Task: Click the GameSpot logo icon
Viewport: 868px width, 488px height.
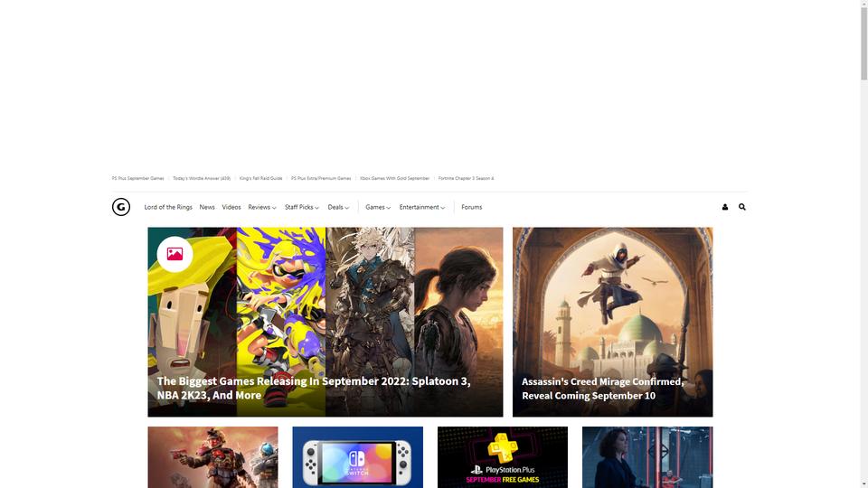Action: point(120,207)
